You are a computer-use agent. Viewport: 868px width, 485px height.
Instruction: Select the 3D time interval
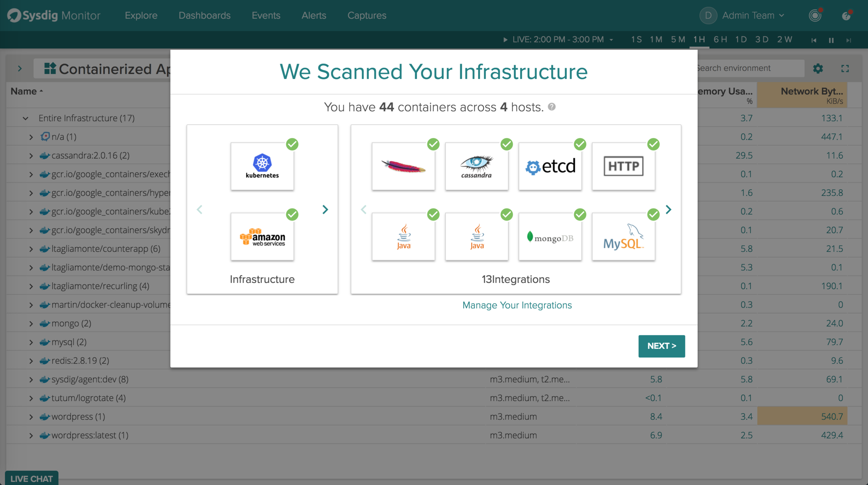(x=762, y=40)
